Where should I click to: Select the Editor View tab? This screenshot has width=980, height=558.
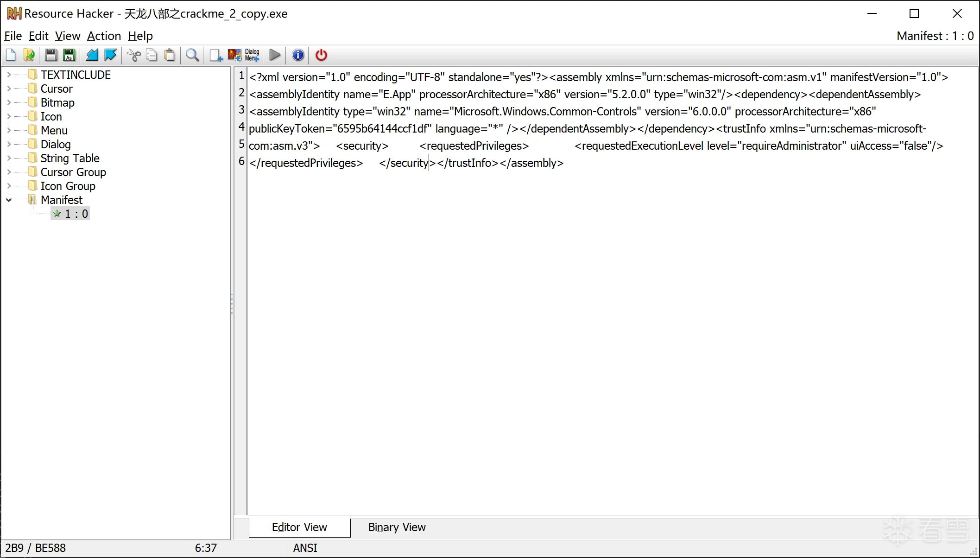(x=299, y=527)
